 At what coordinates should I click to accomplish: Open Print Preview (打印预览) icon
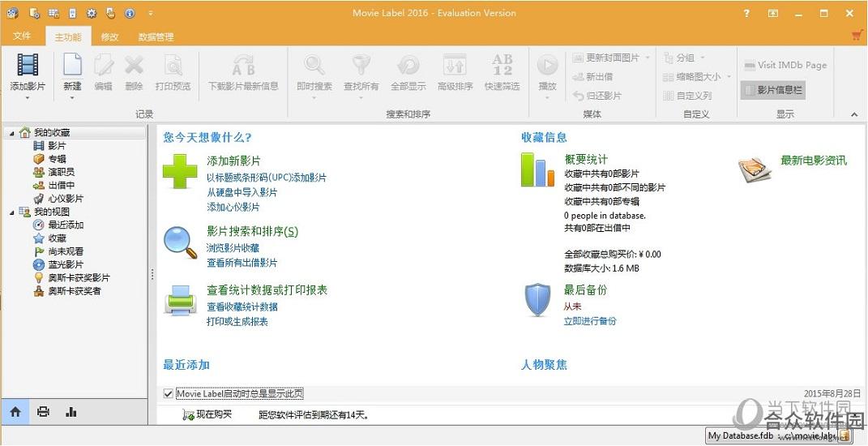(x=173, y=64)
